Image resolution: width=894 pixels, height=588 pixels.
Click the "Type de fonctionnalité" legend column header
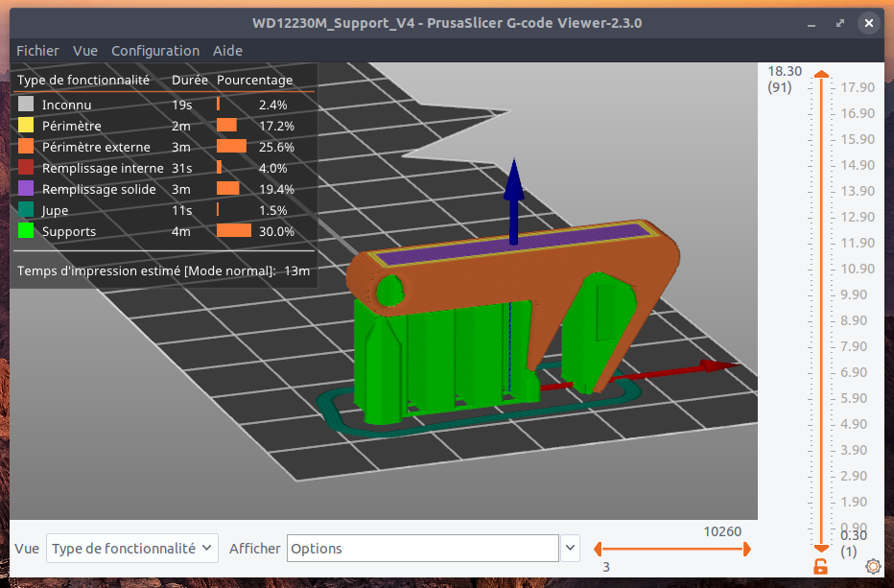pyautogui.click(x=83, y=80)
